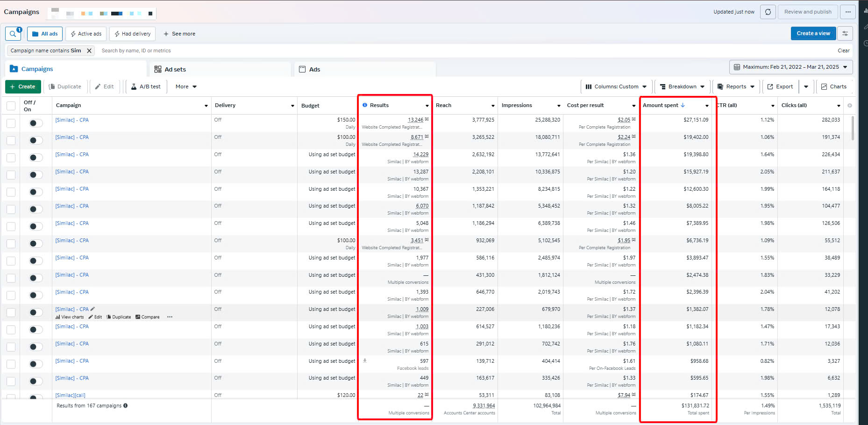The image size is (868, 425).
Task: Open the Delivery column header dropdown
Action: pos(292,106)
